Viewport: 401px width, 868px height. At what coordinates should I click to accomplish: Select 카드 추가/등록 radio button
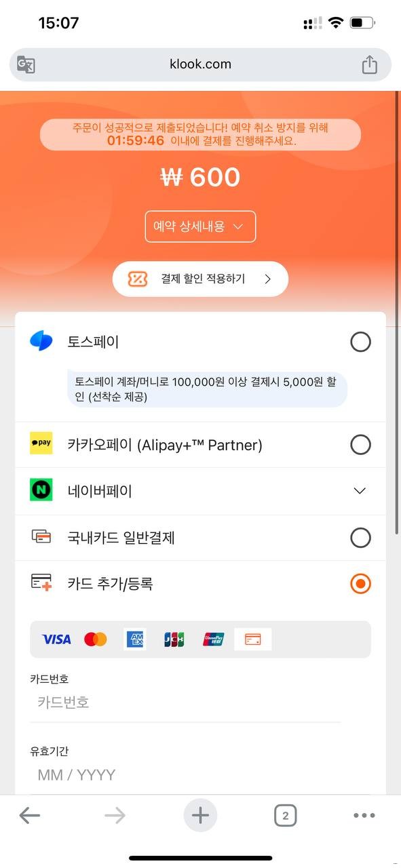(x=360, y=584)
